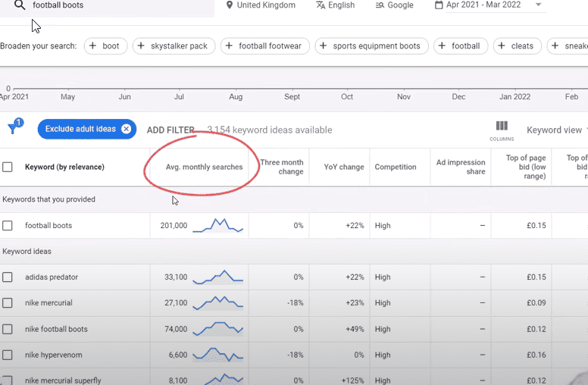Screen dimensions: 588x385
Task: Add 'sports equipment boots' suggestion chip
Action: [371, 45]
